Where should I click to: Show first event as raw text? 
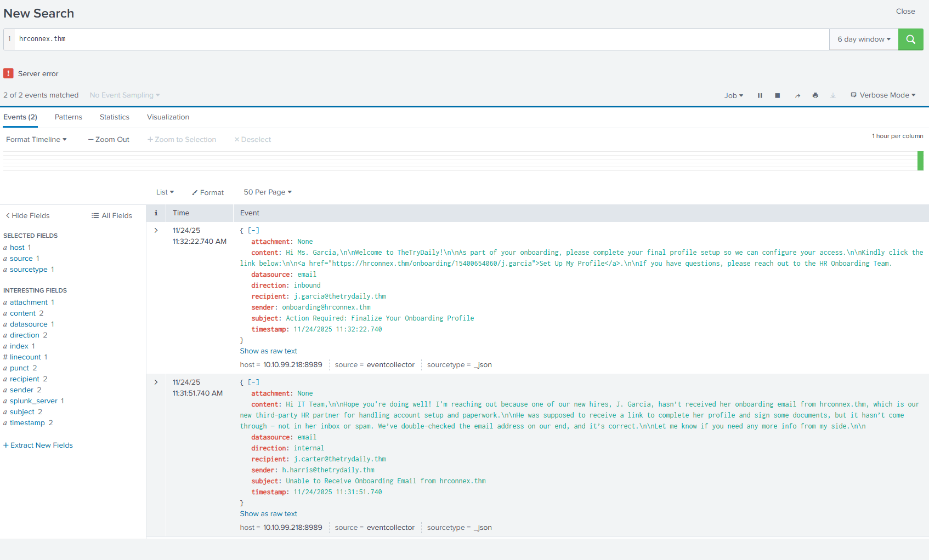268,351
